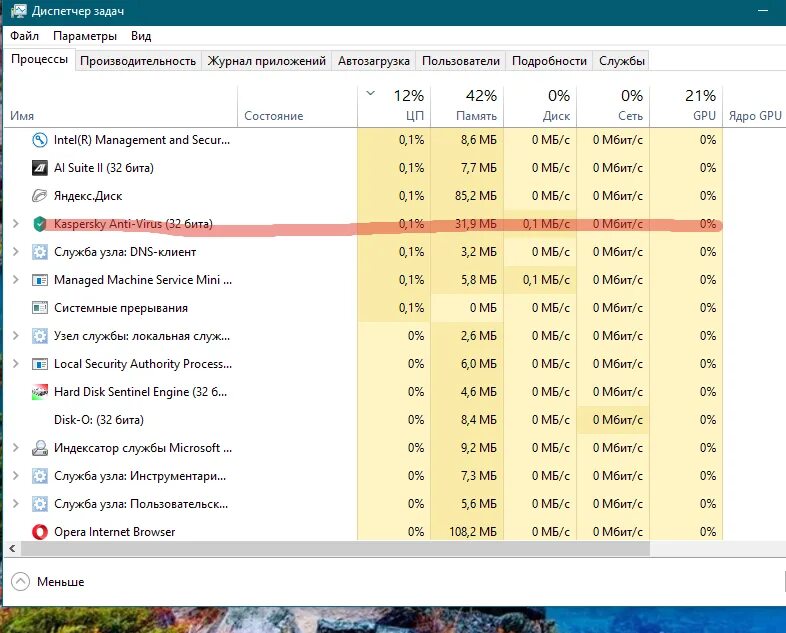Screen dimensions: 786x633
Task: Select the Системные прерывания process name
Action: [x=121, y=308]
